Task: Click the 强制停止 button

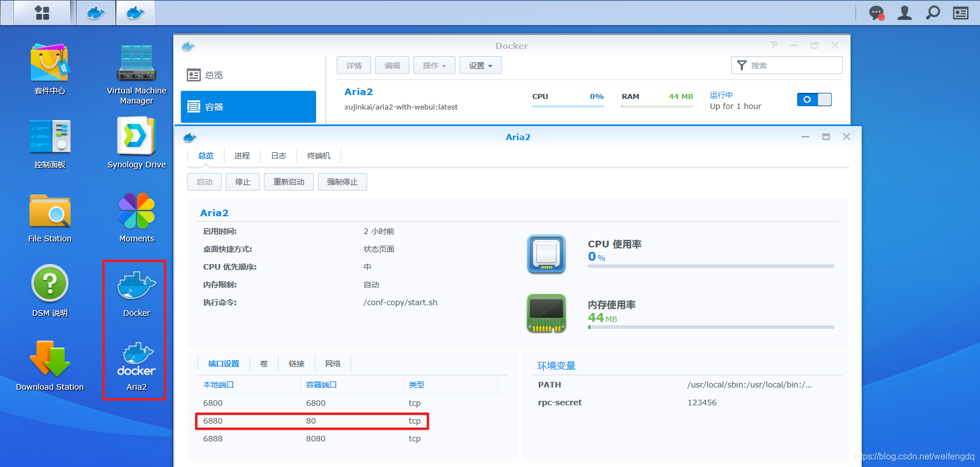Action: pos(342,182)
